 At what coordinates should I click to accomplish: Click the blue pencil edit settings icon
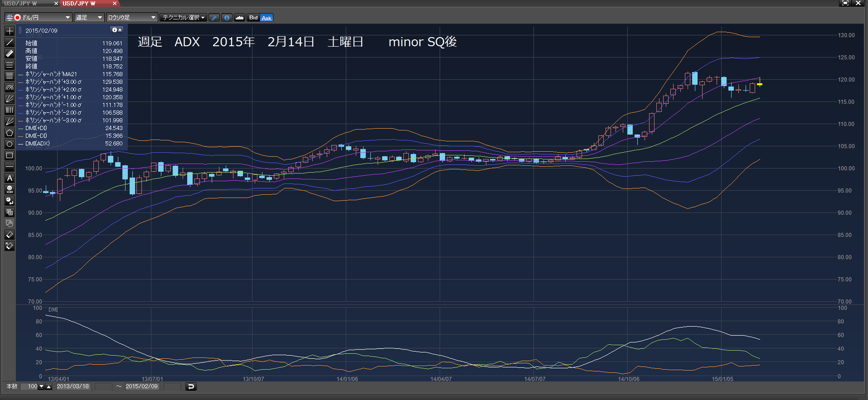pos(214,18)
